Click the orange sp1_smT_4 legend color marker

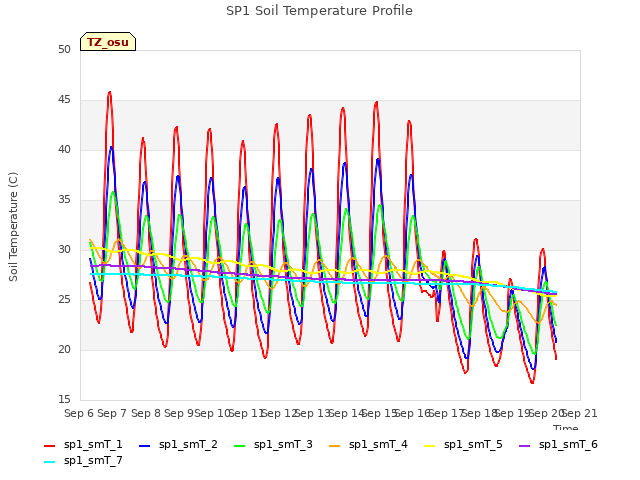tap(334, 446)
